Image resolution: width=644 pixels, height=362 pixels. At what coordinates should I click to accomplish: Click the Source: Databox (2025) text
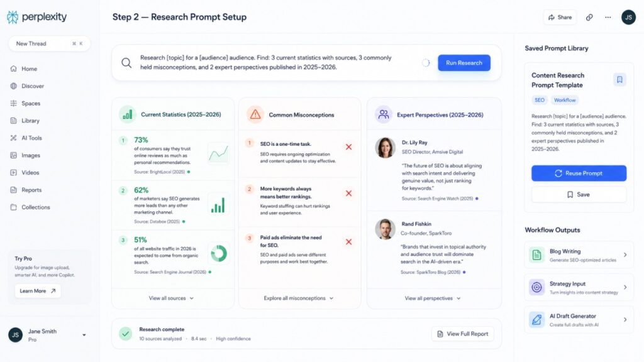[157, 222]
